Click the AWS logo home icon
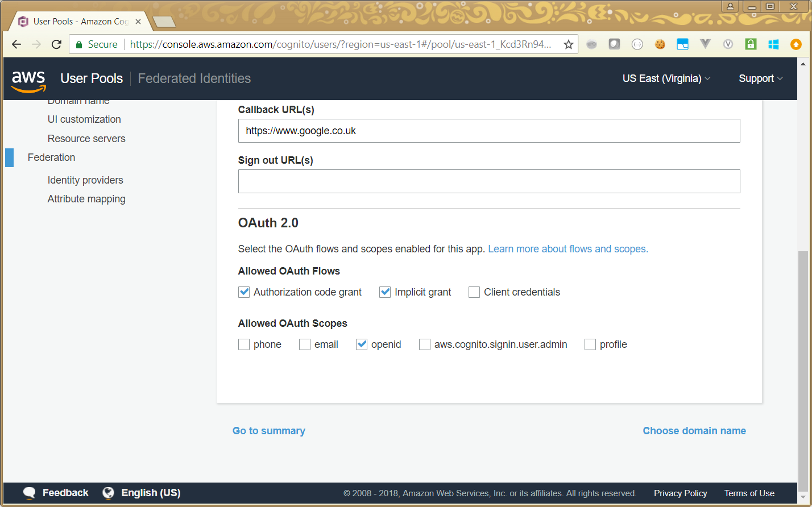 pyautogui.click(x=28, y=80)
